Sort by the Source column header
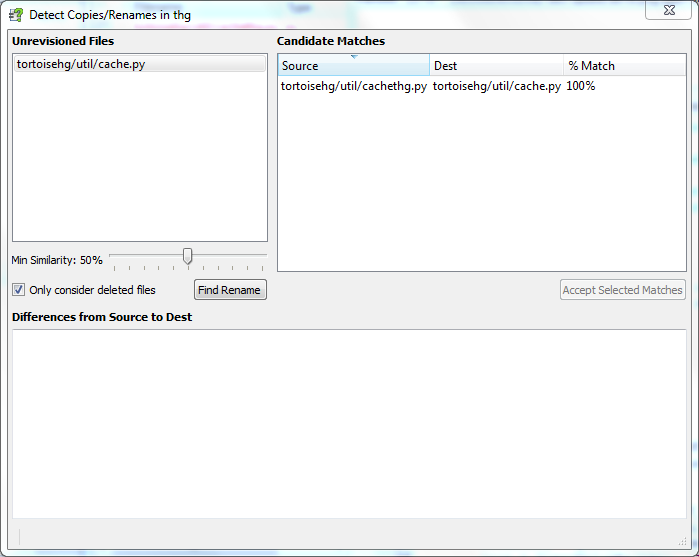Screen dimensions: 699x557 [x=354, y=66]
